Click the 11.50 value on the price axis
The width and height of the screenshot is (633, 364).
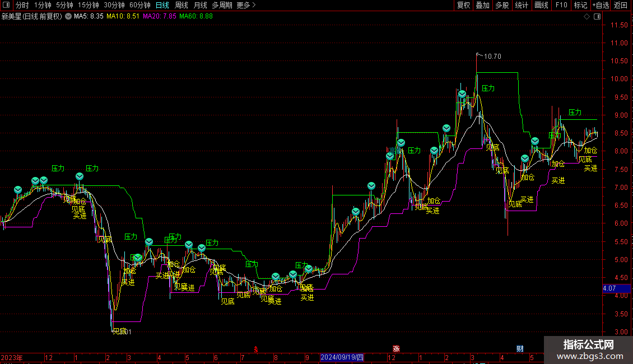click(619, 25)
